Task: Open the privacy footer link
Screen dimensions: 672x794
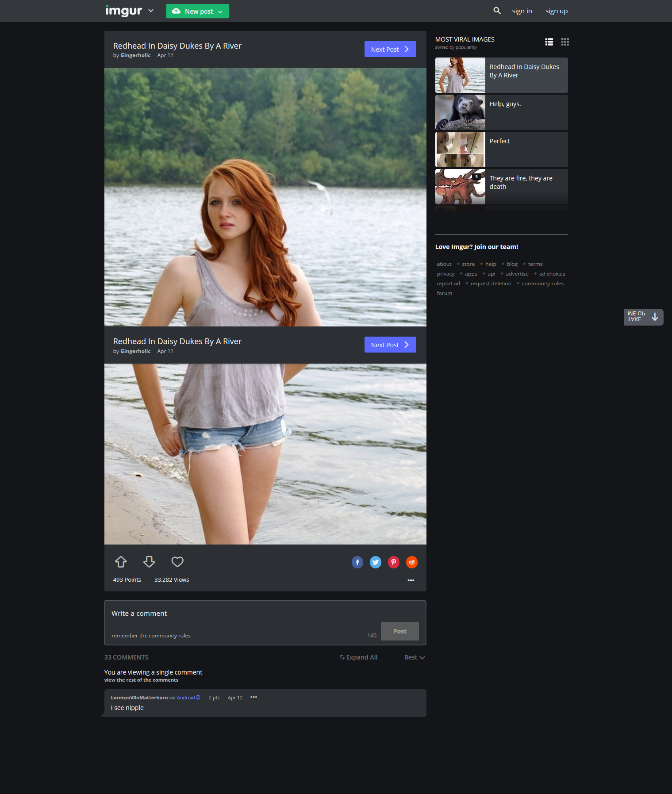Action: click(x=445, y=274)
